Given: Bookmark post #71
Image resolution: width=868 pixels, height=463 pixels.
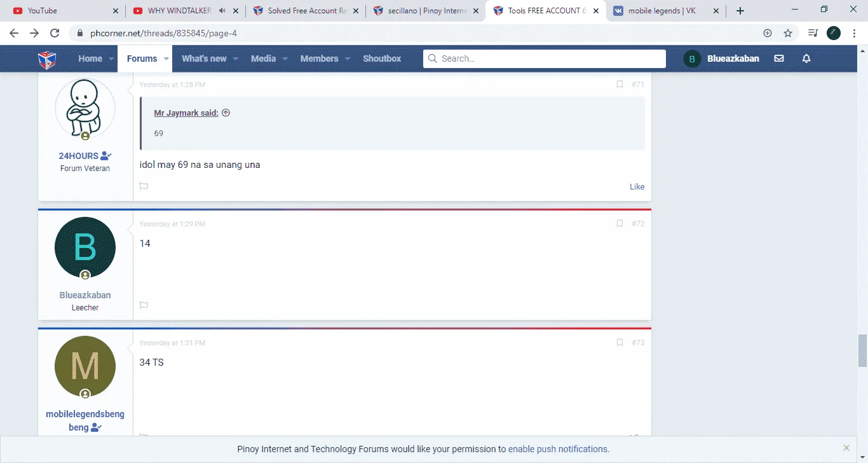Looking at the screenshot, I should 620,84.
